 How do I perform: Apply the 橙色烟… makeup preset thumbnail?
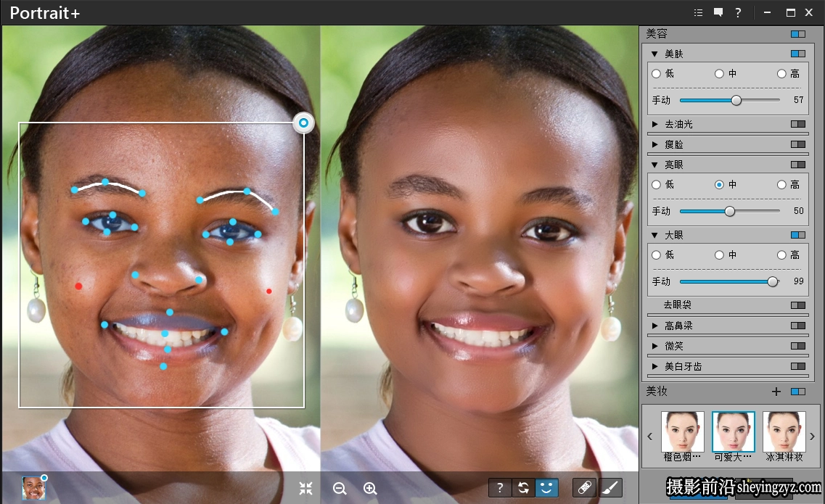(x=682, y=431)
